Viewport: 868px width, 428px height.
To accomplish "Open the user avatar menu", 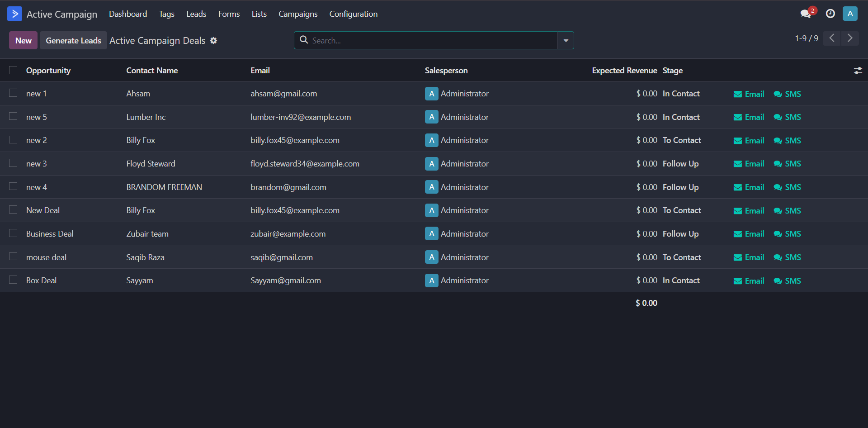I will coord(850,14).
